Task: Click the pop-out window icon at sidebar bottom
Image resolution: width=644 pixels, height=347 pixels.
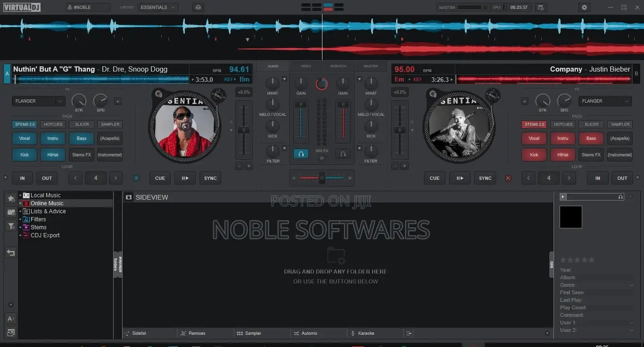Action: [x=11, y=333]
